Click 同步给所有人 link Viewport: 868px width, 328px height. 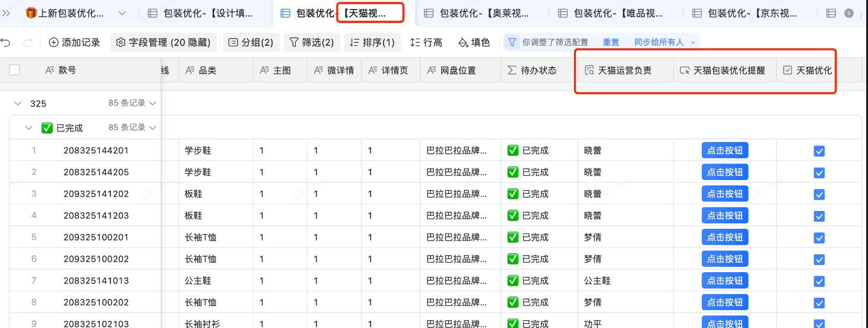[659, 43]
